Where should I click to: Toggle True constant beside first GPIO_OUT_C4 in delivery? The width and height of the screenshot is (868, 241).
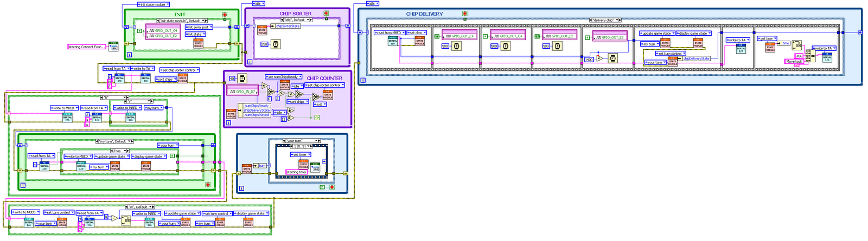pos(437,36)
